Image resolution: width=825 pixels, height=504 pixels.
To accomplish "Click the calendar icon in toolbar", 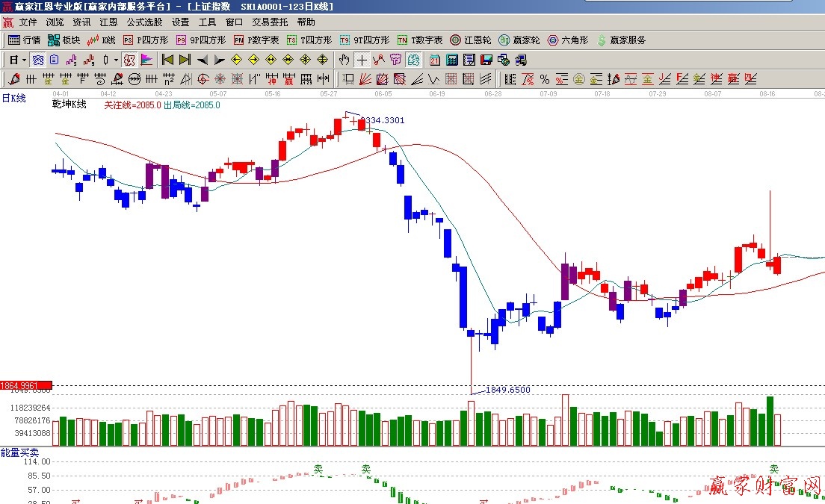I will [x=435, y=60].
